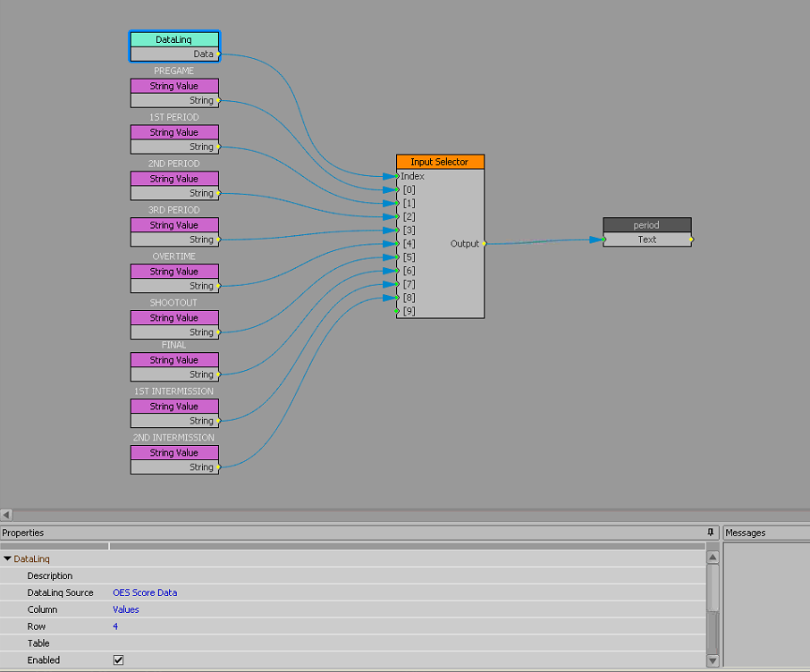Click the Properties panel title
Screen dimensions: 810x672
coord(23,533)
